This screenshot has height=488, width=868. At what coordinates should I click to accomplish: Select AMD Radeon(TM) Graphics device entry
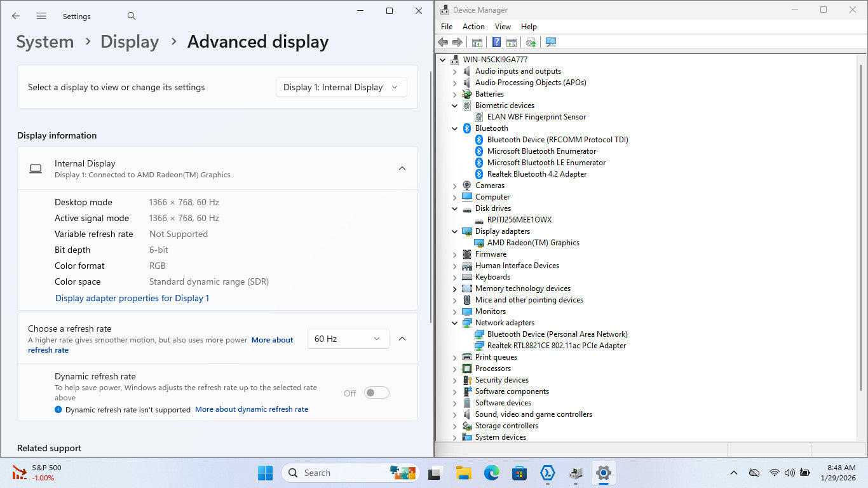533,243
